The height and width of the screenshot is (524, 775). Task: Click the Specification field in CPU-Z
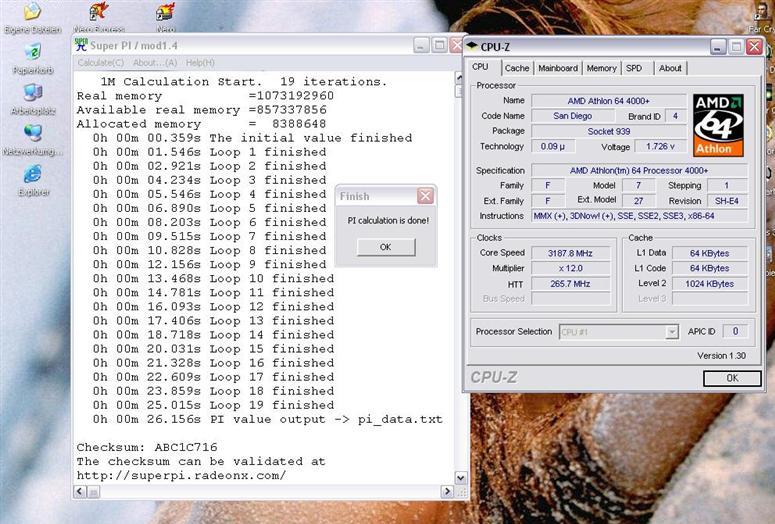(x=639, y=171)
